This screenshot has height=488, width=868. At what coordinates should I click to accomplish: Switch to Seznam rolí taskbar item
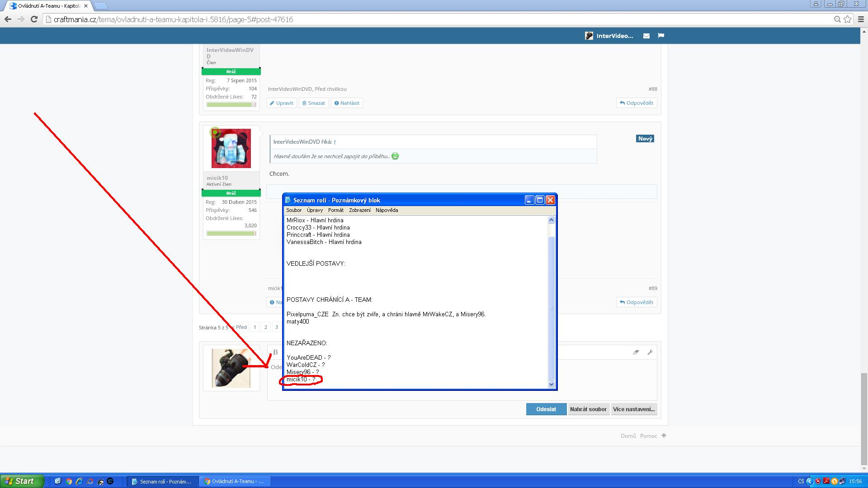click(x=162, y=481)
